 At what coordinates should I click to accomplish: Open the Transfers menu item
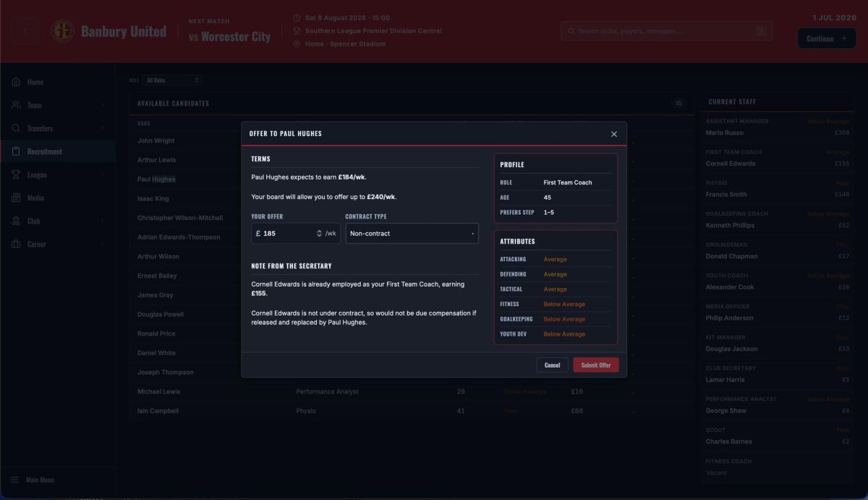tap(57, 128)
